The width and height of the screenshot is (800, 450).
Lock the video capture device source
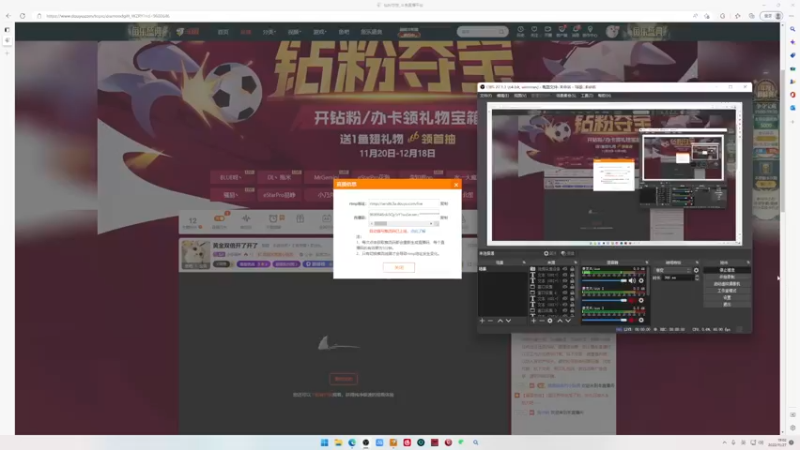point(572,269)
